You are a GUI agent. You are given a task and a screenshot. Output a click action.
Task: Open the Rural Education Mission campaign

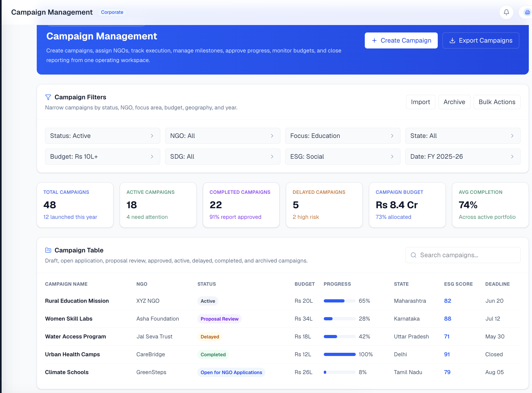(x=77, y=301)
